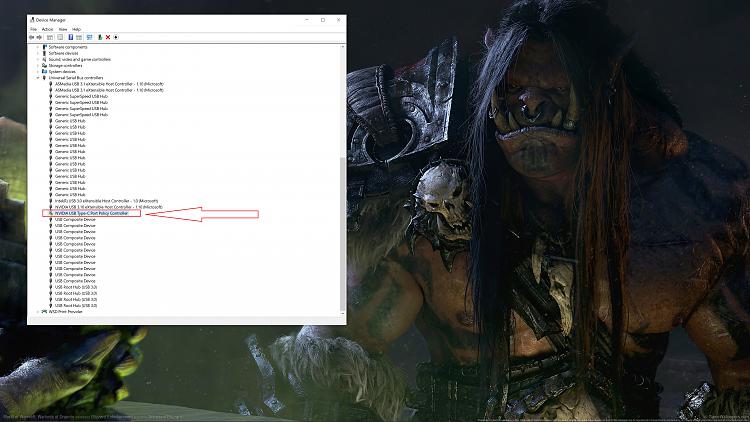Viewport: 750px width, 422px height.
Task: Expand the Software components node
Action: [x=38, y=47]
